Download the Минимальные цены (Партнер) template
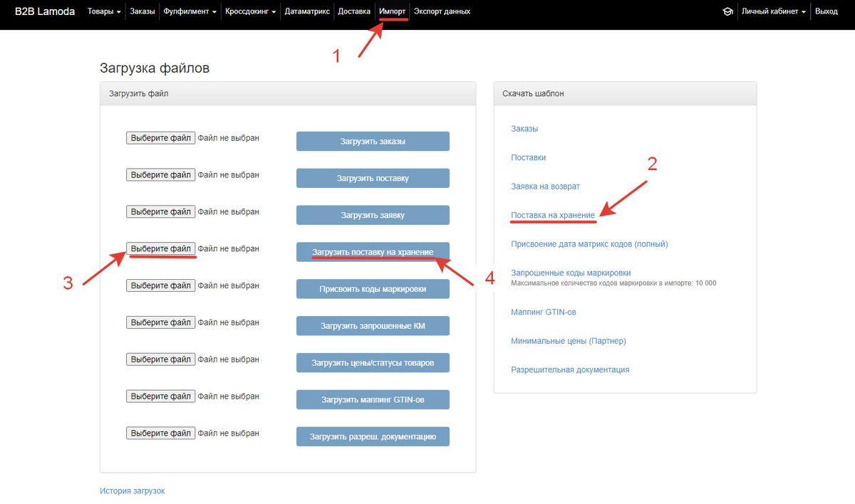This screenshot has height=504, width=855. (569, 341)
